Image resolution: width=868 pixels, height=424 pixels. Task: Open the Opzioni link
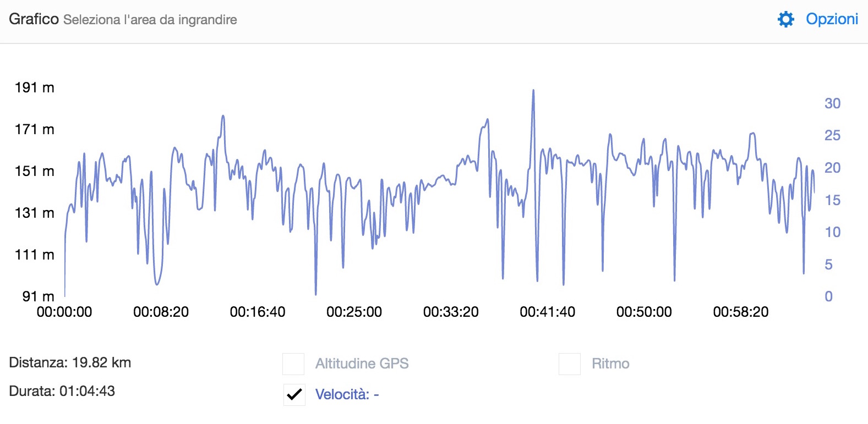tap(831, 19)
